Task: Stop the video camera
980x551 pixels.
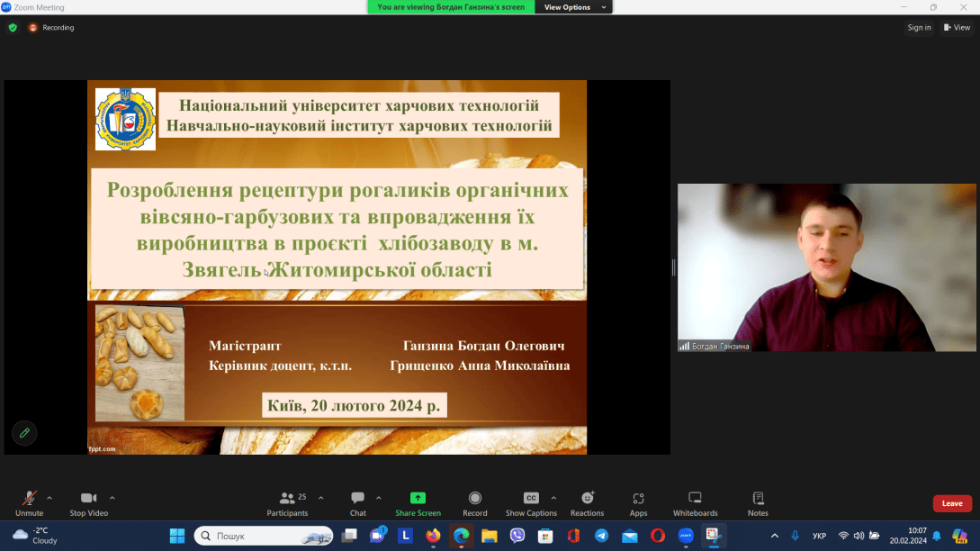Action: pyautogui.click(x=89, y=503)
